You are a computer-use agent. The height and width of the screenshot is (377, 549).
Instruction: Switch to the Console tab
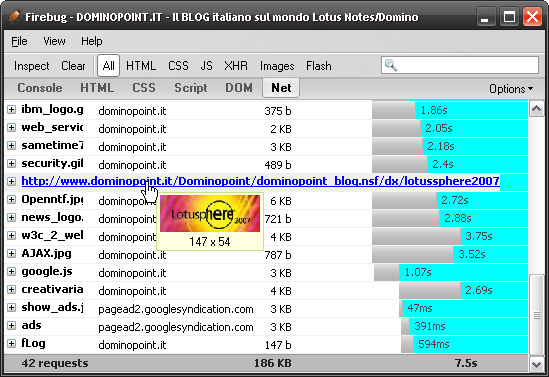pos(40,88)
